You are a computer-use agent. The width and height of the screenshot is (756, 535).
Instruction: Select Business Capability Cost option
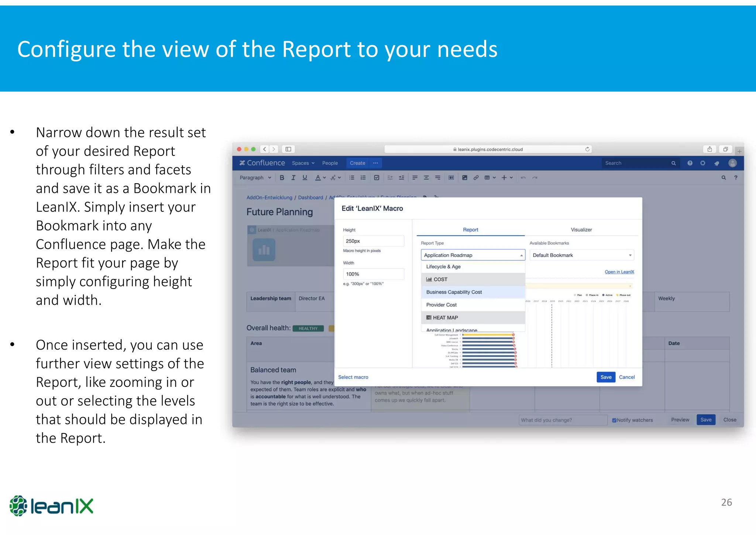coord(473,292)
